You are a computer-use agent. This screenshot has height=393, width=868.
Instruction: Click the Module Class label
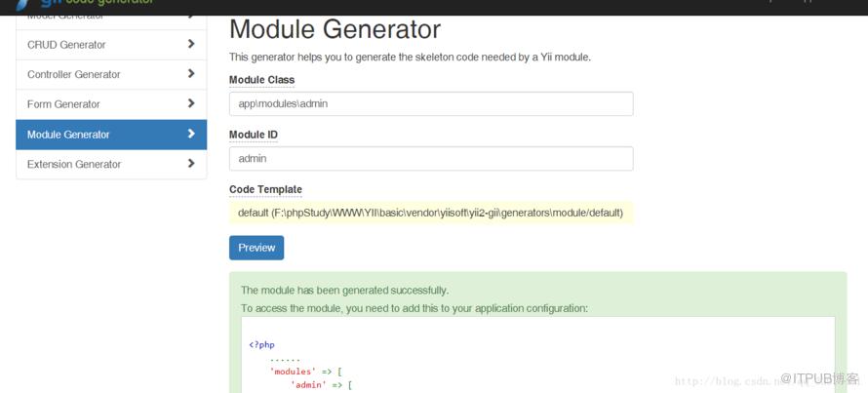point(261,80)
